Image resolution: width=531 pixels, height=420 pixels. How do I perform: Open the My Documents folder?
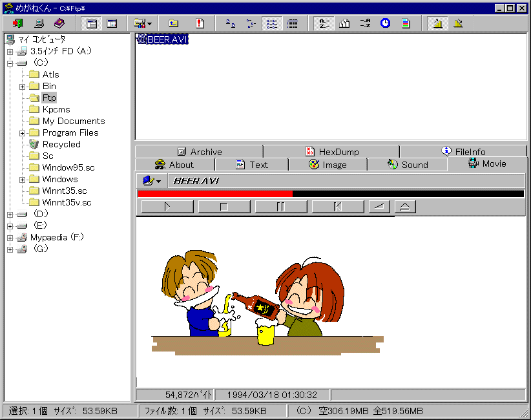(x=67, y=121)
